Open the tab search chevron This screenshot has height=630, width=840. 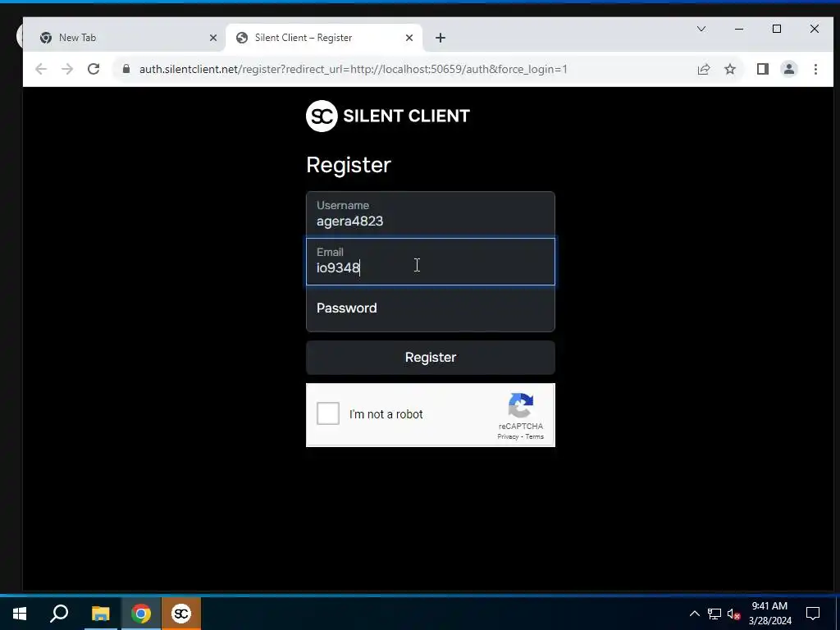coord(701,29)
